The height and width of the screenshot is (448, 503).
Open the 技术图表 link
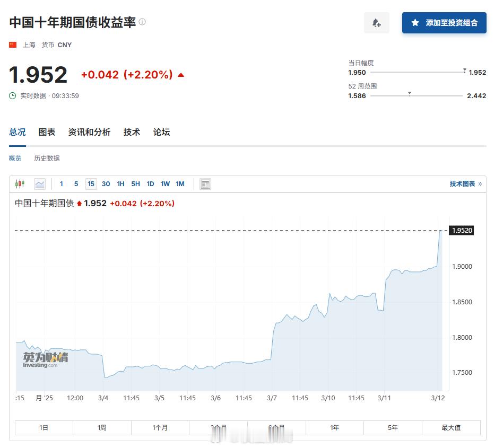point(465,184)
